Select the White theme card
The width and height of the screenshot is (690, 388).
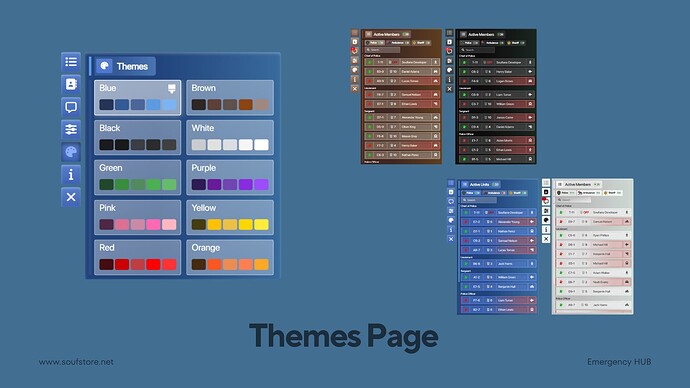point(230,138)
